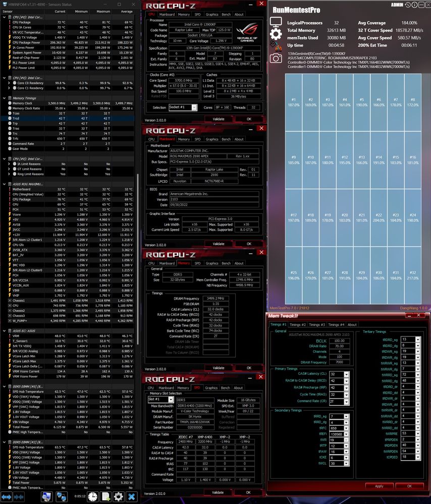Collapse ASUS EC: ASUS sensor group
Viewport: 431px width, 504px height.
tap(4, 331)
